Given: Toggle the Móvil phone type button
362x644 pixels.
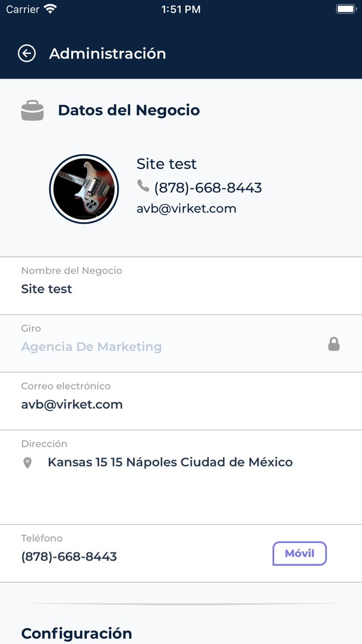Looking at the screenshot, I should point(299,553).
